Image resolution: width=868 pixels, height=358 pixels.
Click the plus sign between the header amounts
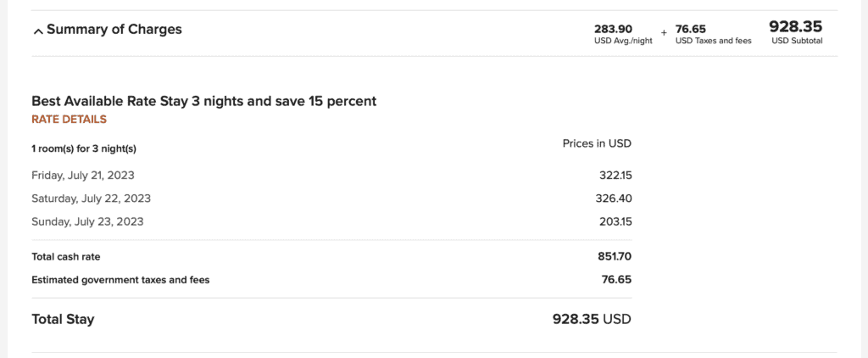pos(664,33)
